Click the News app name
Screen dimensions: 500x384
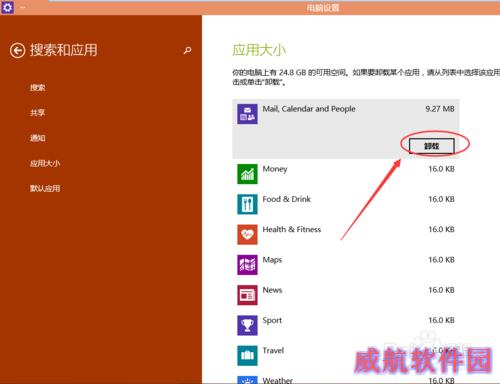pyautogui.click(x=272, y=290)
